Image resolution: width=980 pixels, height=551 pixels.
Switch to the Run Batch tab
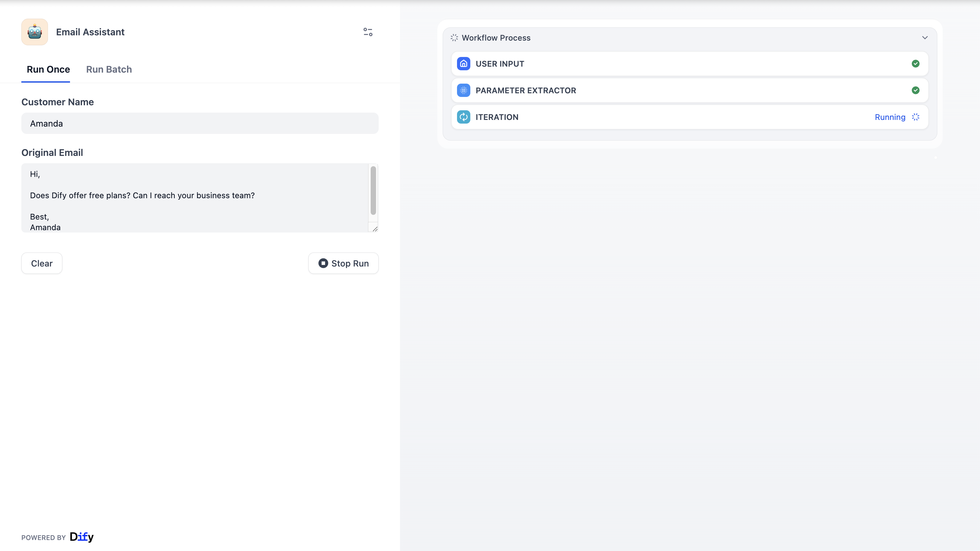pos(109,69)
